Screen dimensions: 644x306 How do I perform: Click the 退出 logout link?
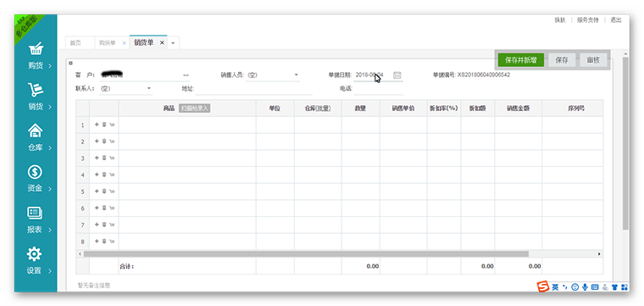click(x=616, y=19)
